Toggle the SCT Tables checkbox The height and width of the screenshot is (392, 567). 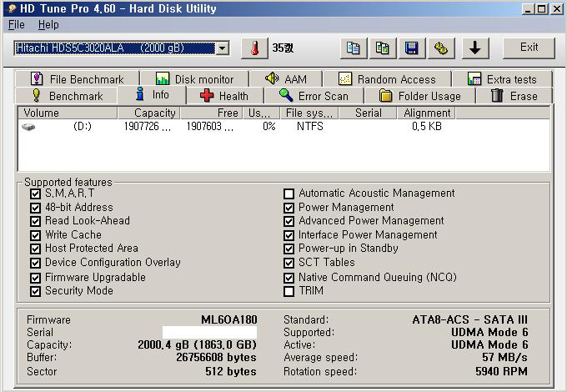[289, 263]
